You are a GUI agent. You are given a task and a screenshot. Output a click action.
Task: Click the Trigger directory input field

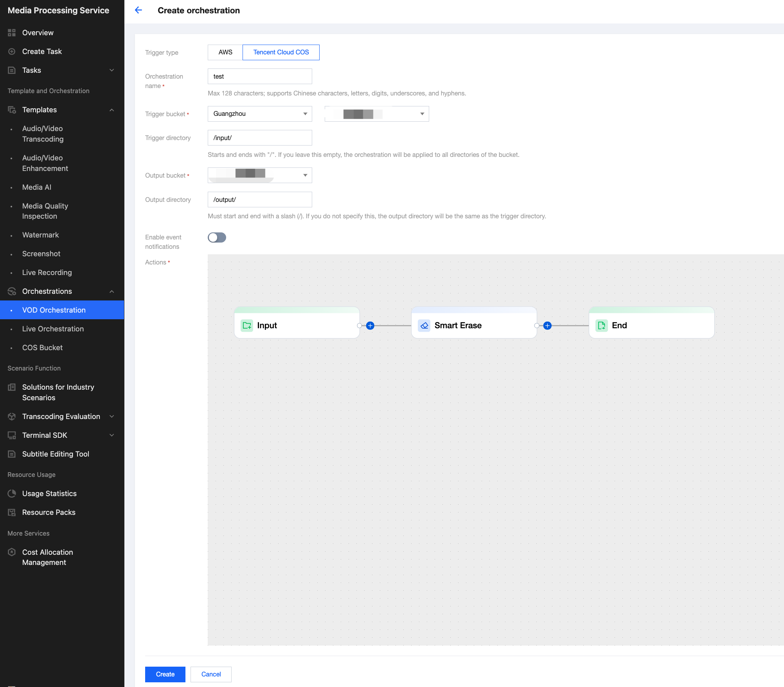tap(260, 138)
